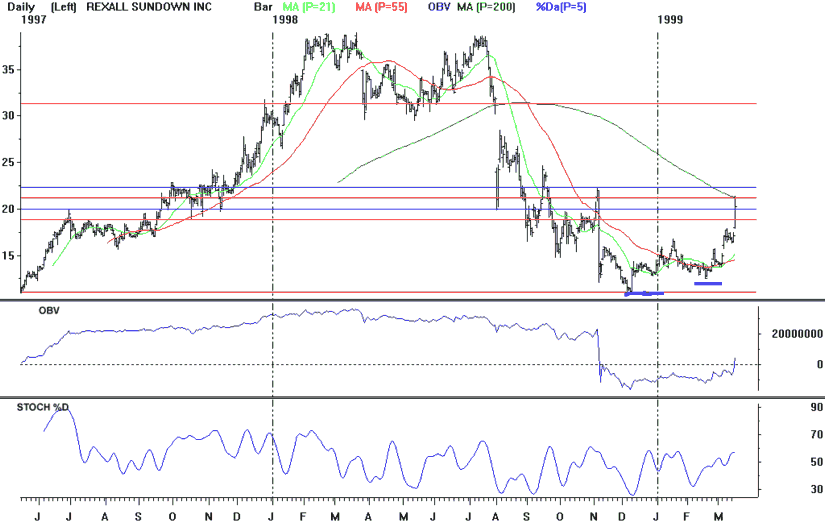Click the price axis value 30

(9, 115)
